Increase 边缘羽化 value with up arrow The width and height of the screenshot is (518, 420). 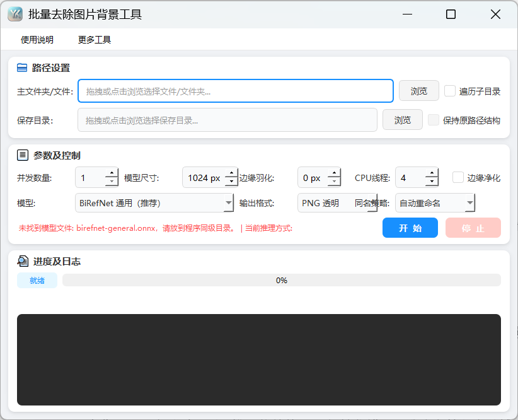334,173
